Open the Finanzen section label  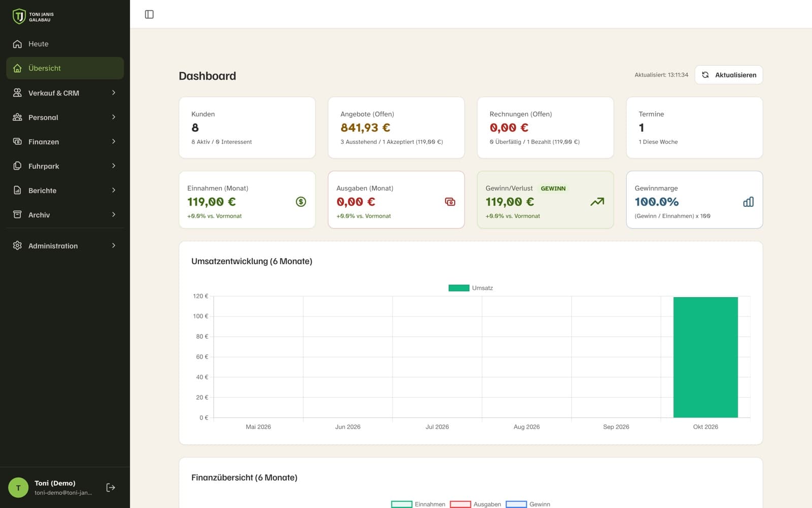pyautogui.click(x=44, y=142)
